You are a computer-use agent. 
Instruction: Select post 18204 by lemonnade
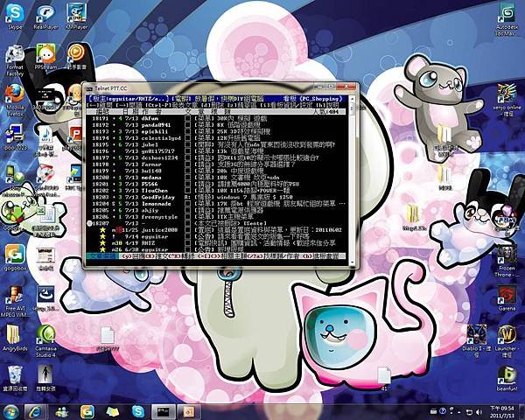[215, 204]
